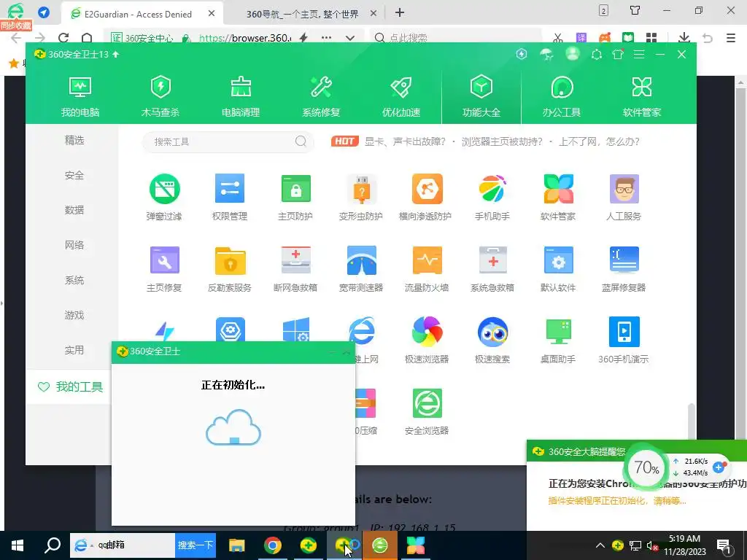This screenshot has width=747, height=560.
Task: Select 精选 sidebar category
Action: click(x=74, y=140)
